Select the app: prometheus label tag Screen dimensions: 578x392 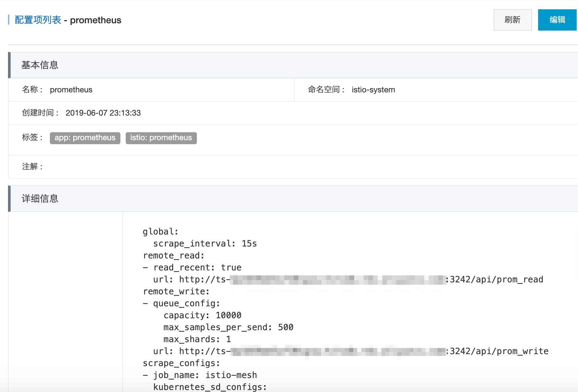pos(85,138)
